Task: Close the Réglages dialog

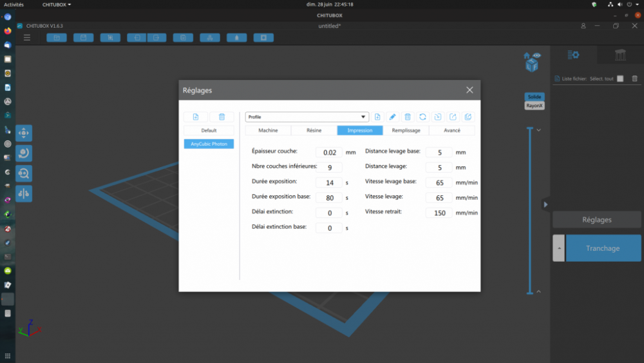Action: (x=469, y=90)
